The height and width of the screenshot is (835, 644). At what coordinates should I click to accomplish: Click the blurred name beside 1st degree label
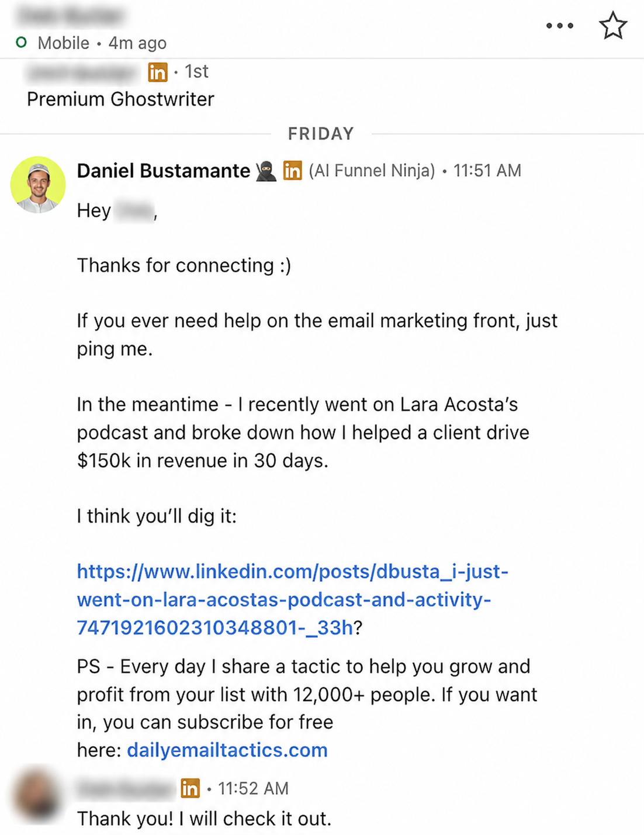[85, 72]
